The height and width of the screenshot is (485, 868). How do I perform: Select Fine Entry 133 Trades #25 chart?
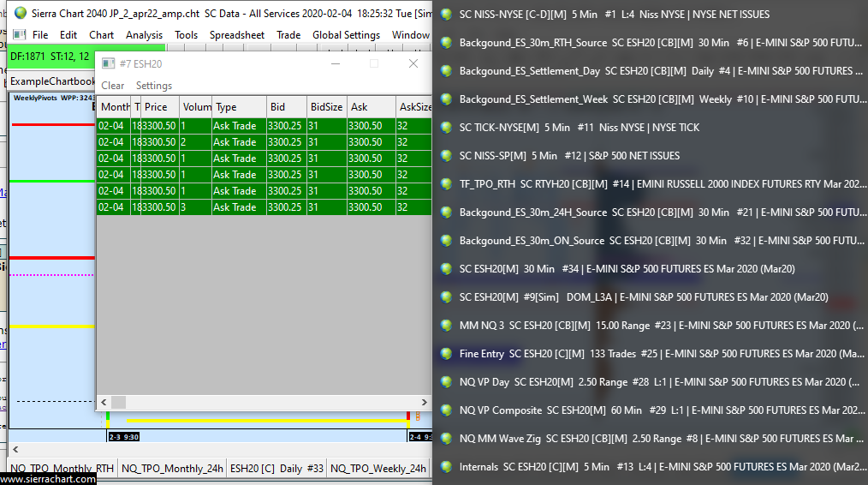(x=662, y=354)
